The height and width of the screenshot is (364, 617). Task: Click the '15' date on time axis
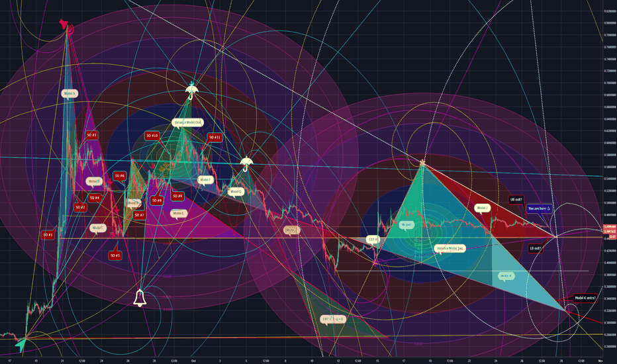377,361
